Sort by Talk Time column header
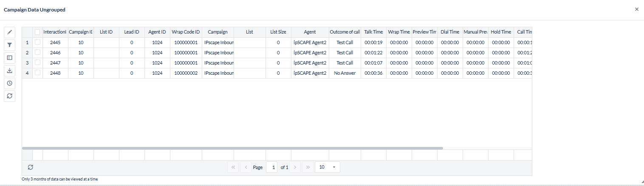Viewport: 644px width, 186px height. click(x=373, y=32)
